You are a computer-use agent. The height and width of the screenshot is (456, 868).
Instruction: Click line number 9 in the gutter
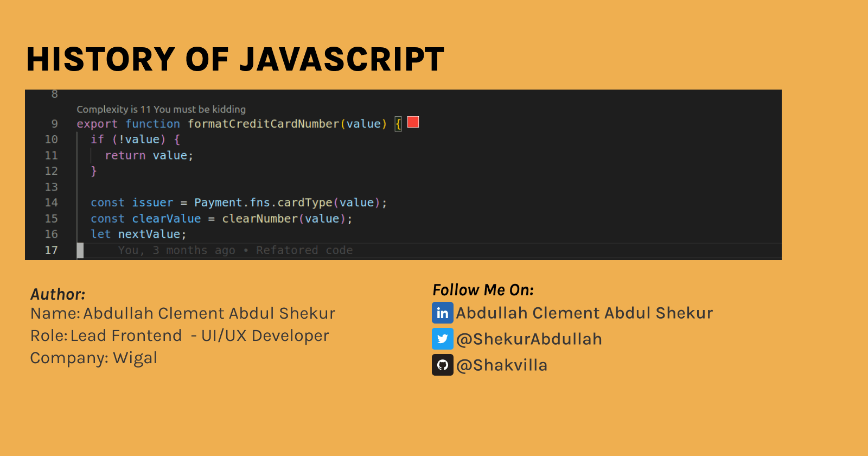pyautogui.click(x=54, y=124)
